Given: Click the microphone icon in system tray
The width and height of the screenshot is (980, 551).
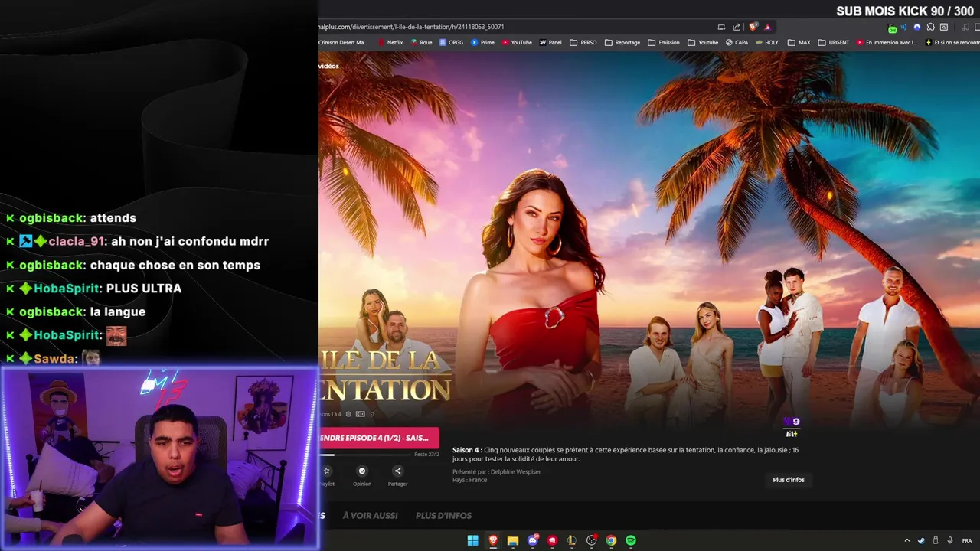Looking at the screenshot, I should (x=950, y=540).
